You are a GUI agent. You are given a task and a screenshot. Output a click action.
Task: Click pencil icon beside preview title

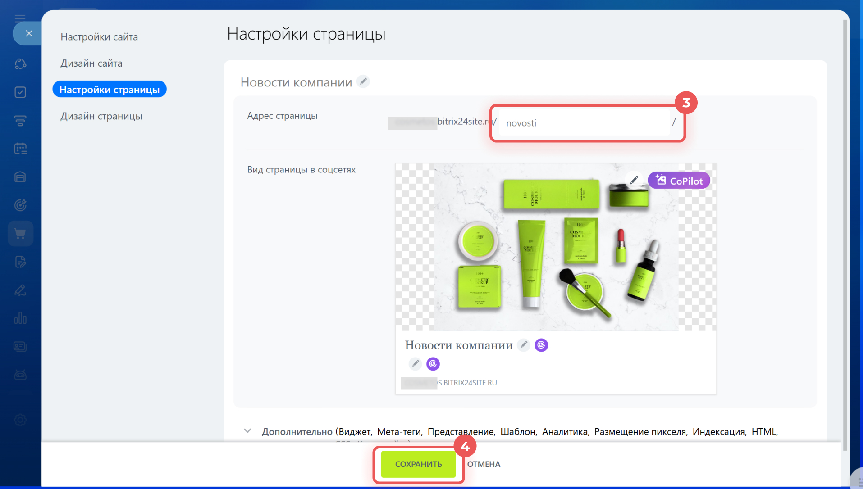pos(523,345)
